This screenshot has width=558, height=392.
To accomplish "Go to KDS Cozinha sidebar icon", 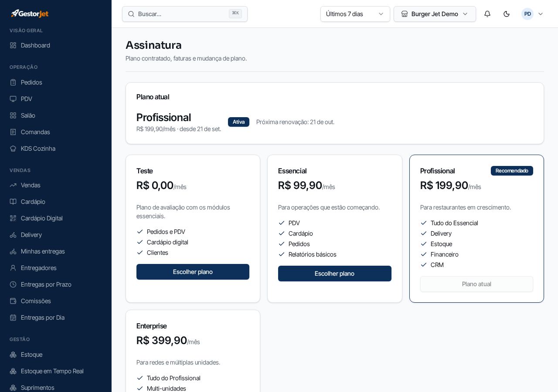I will (13, 149).
